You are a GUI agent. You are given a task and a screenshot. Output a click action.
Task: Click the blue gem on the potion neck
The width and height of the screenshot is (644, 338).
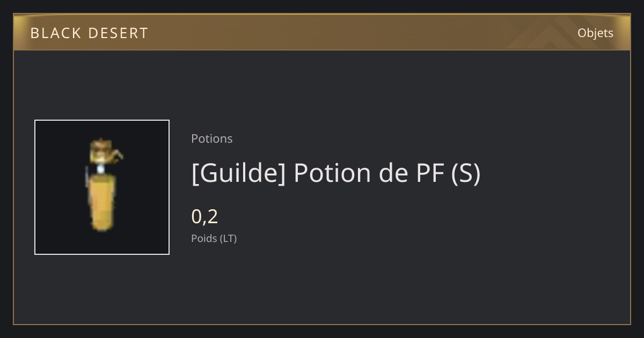[x=100, y=169]
